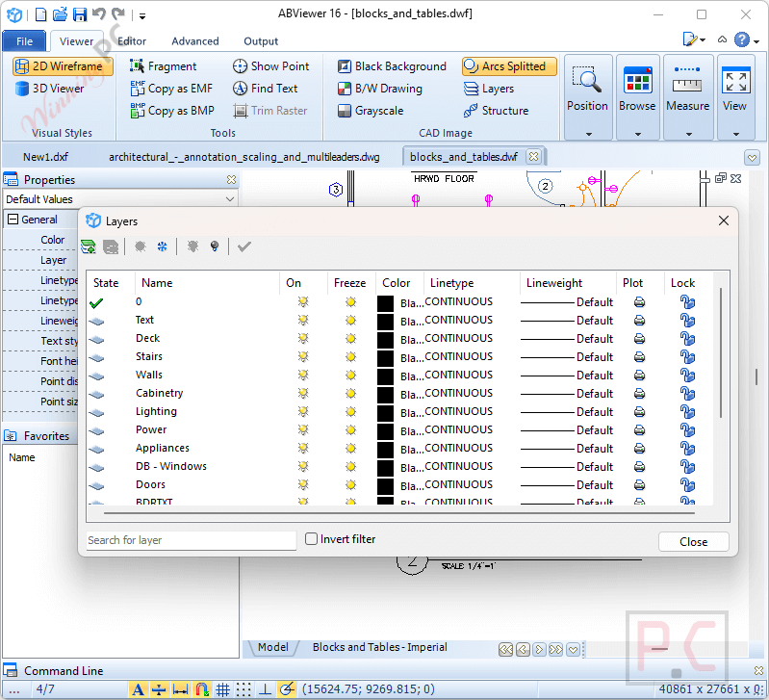The height and width of the screenshot is (700, 769).
Task: Select the Show Point tool
Action: [270, 66]
